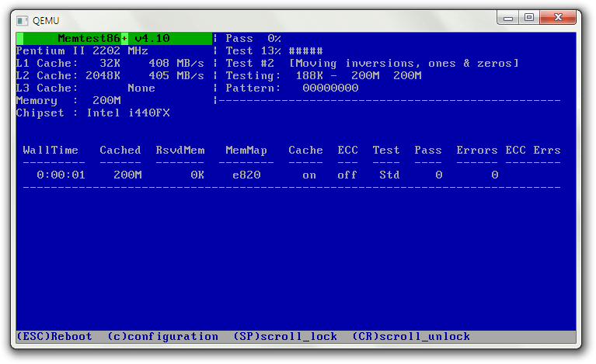Click the MemMap e820 value
The image size is (596, 364).
point(246,175)
